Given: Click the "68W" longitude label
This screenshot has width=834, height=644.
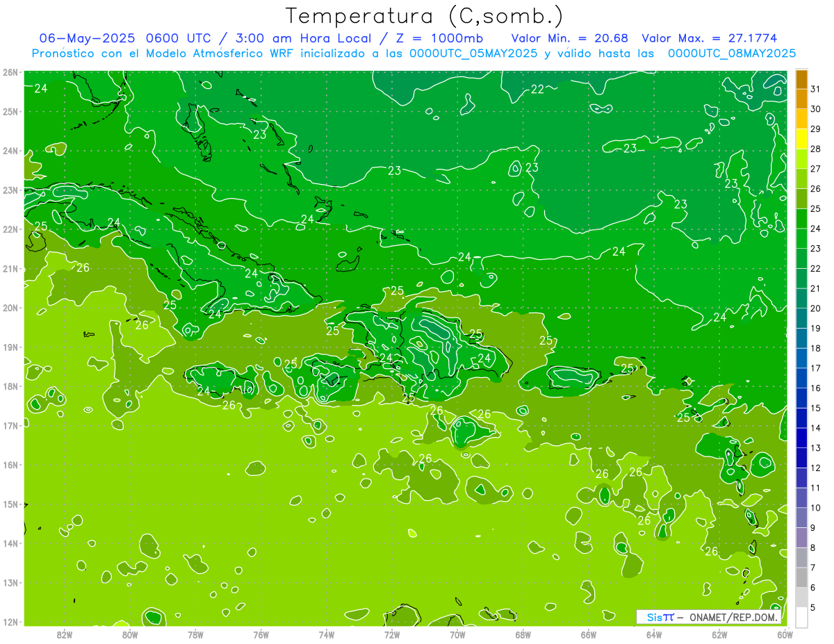Looking at the screenshot, I should [523, 634].
